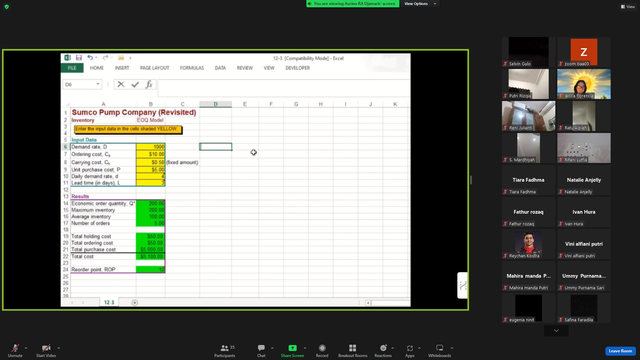
Task: Click the participant tile with sun background
Action: (584, 84)
